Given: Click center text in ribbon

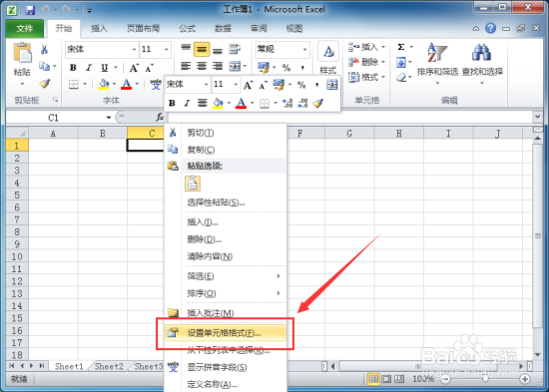Looking at the screenshot, I should 202,66.
